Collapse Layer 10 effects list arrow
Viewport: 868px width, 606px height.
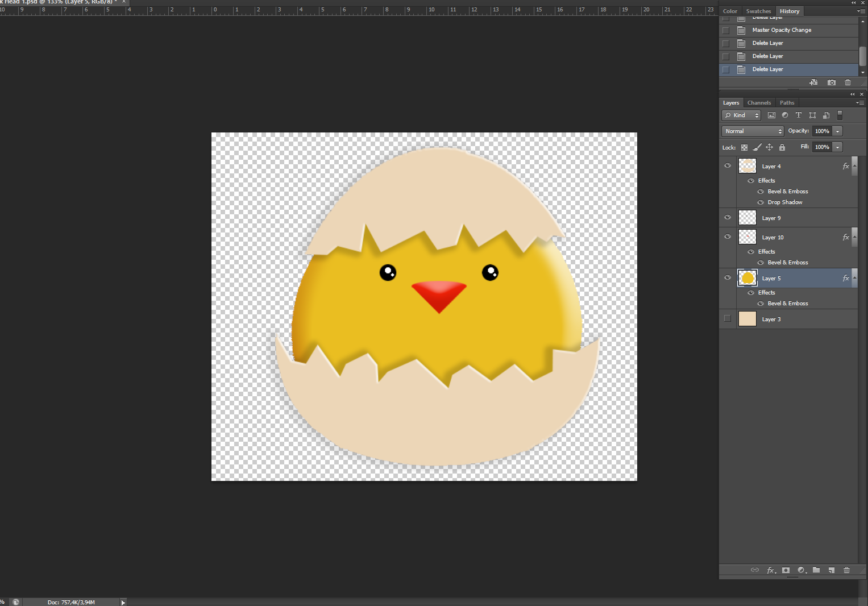pyautogui.click(x=854, y=237)
